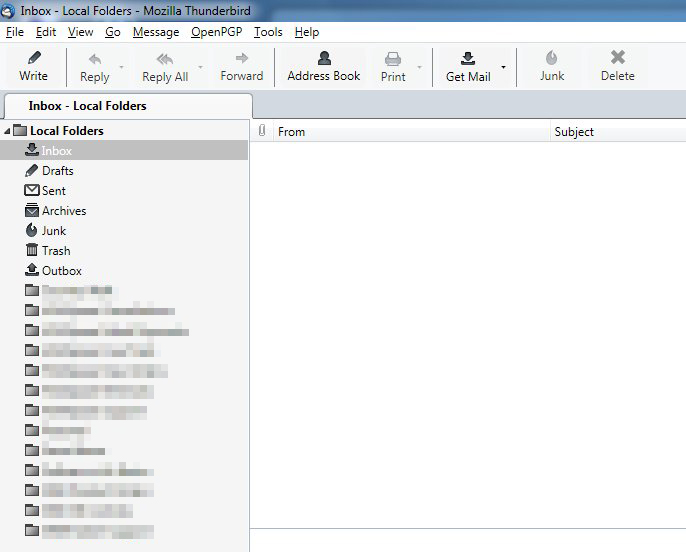This screenshot has height=552, width=686.
Task: Open the View menu
Action: point(80,32)
